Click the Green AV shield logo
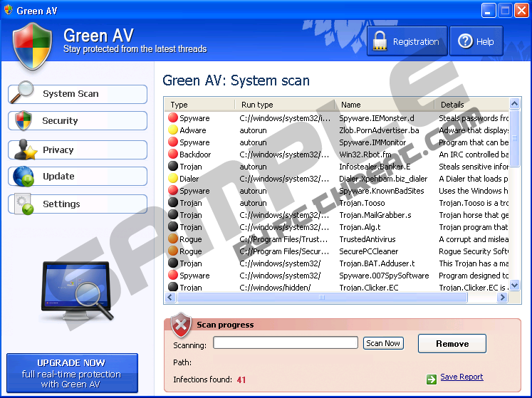The height and width of the screenshot is (398, 532). point(32,46)
